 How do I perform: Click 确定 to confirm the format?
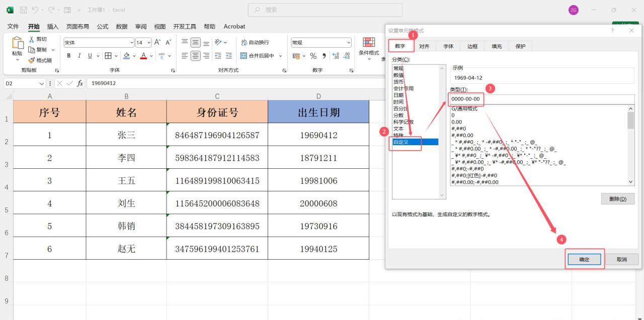(584, 259)
